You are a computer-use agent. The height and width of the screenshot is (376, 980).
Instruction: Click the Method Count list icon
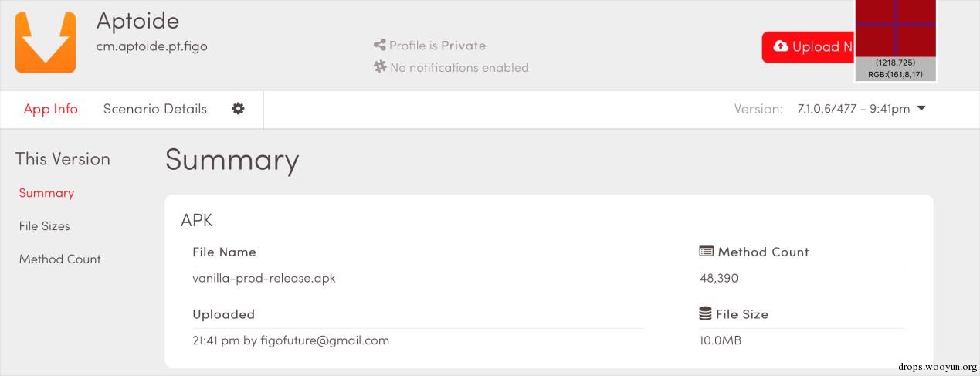pyautogui.click(x=706, y=251)
